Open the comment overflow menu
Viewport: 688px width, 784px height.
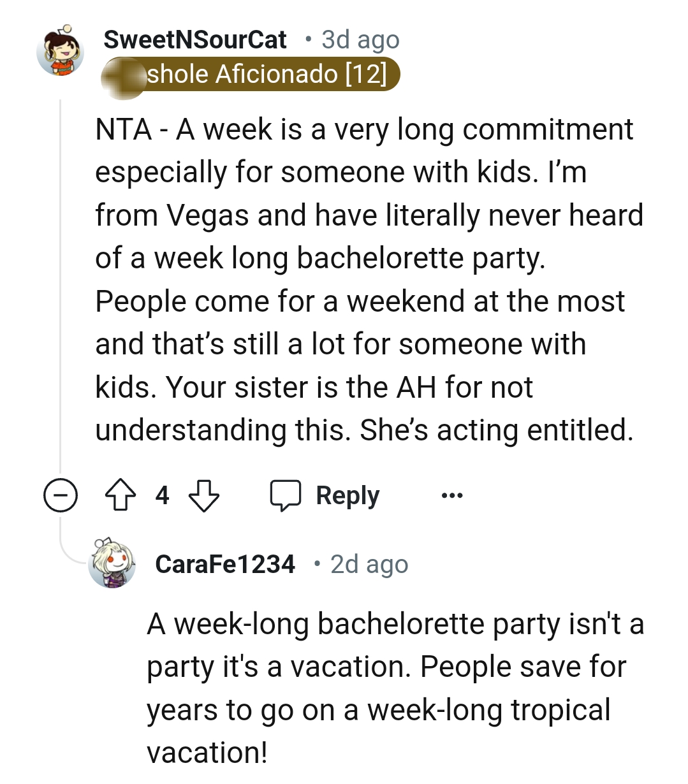(x=451, y=495)
